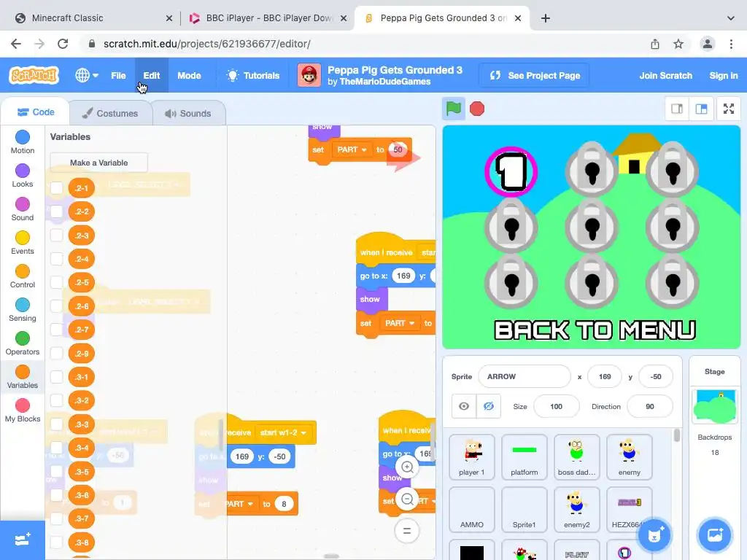Click See Project Page button
747x560 pixels.
pyautogui.click(x=535, y=75)
